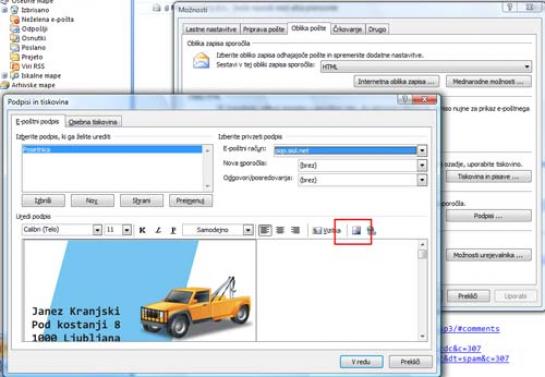Click the Preimenuj button
The image size is (545, 377).
[190, 200]
